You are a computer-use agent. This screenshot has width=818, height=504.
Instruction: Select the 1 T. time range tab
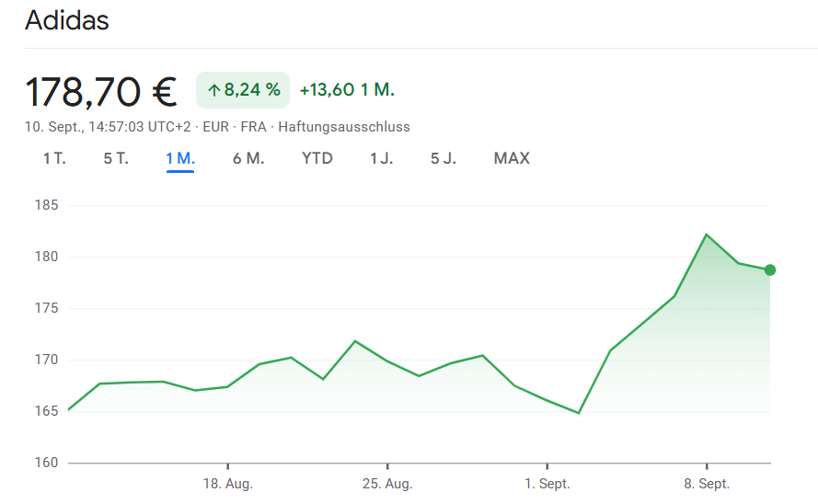tap(54, 158)
